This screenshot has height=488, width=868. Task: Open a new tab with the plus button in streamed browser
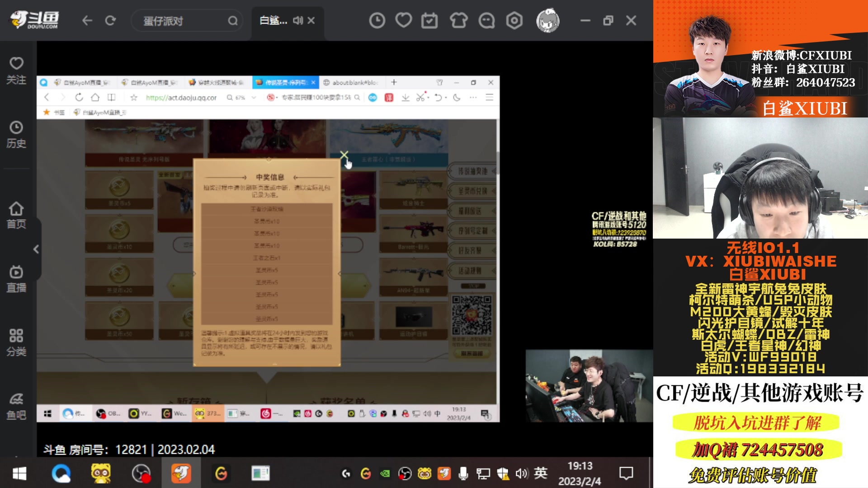pyautogui.click(x=394, y=82)
